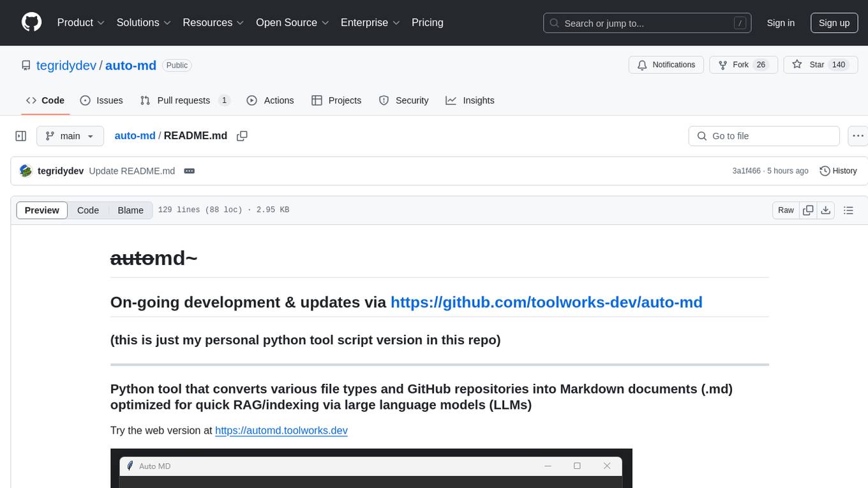The image size is (868, 488).
Task: Open the Pricing page
Action: click(x=428, y=22)
